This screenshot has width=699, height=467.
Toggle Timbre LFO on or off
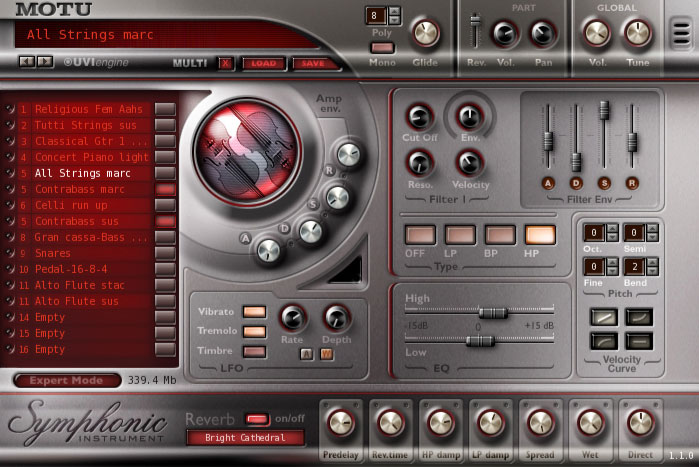[x=255, y=352]
